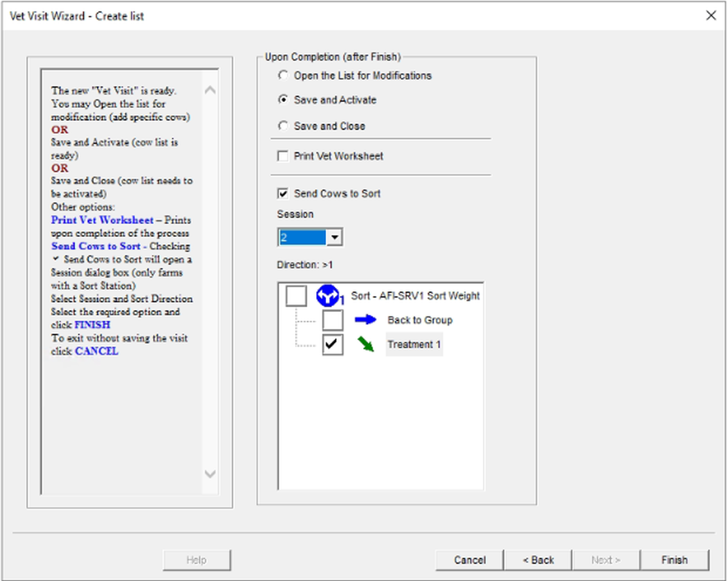The width and height of the screenshot is (728, 581).
Task: Go back with the < Back button
Action: (x=538, y=560)
